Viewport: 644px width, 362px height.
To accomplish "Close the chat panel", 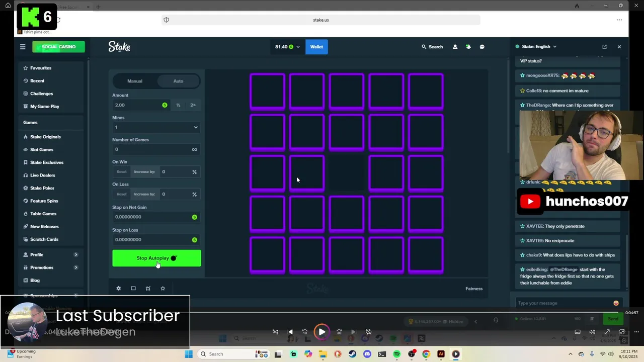I will (619, 47).
